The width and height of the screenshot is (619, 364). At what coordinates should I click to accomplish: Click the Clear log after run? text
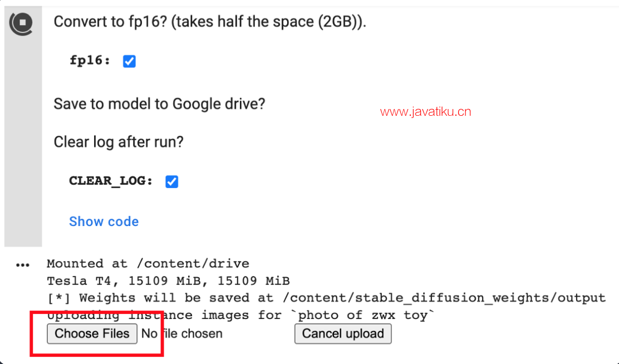point(119,142)
